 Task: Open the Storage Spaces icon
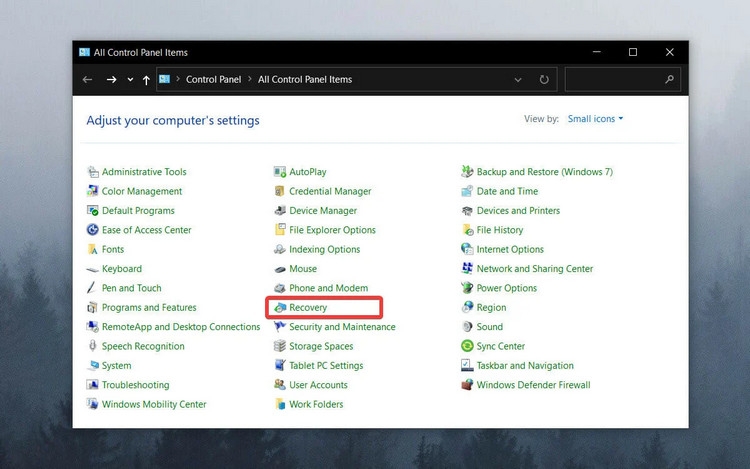[280, 346]
